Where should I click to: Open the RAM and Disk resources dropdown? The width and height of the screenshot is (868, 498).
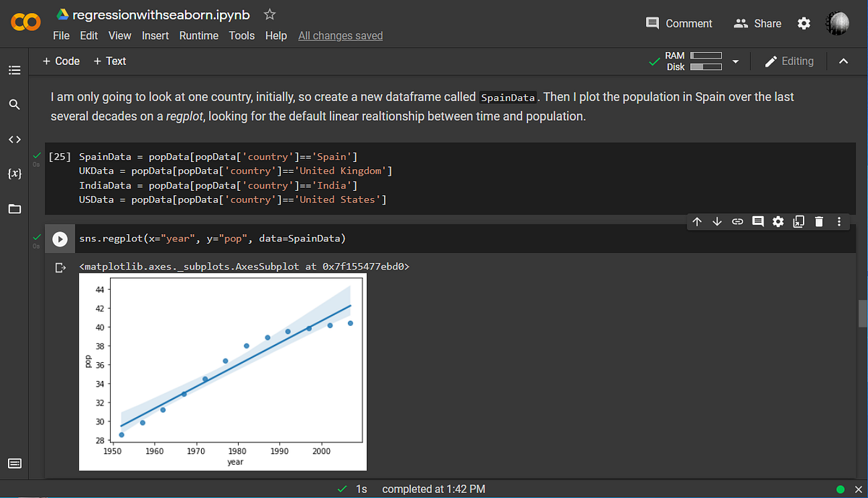pyautogui.click(x=736, y=61)
